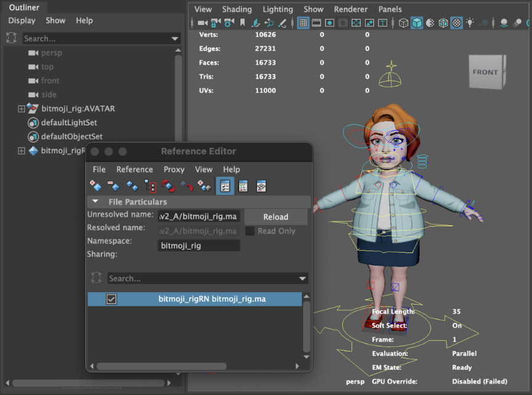The image size is (532, 395).
Task: Click the FRONT face of the view cube
Action: pyautogui.click(x=485, y=73)
